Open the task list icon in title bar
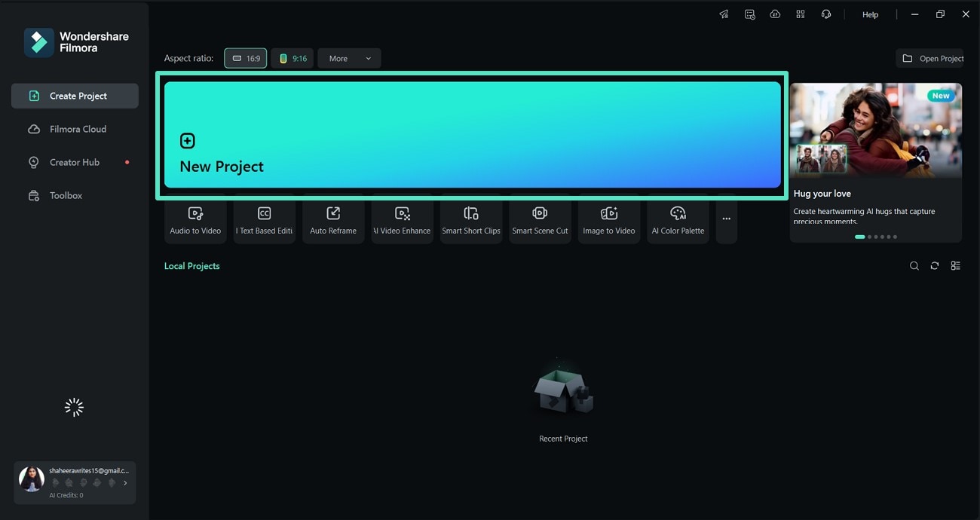Screen dimensions: 980x520 [x=749, y=14]
